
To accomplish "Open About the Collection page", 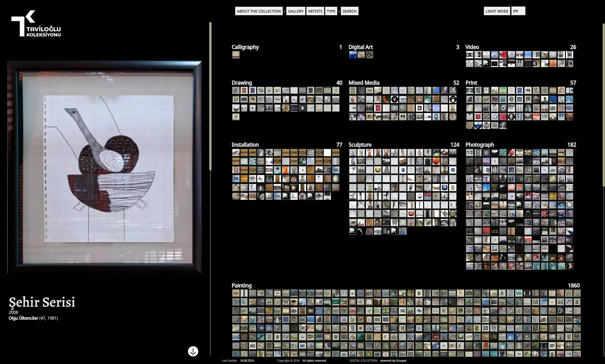I will coord(259,11).
